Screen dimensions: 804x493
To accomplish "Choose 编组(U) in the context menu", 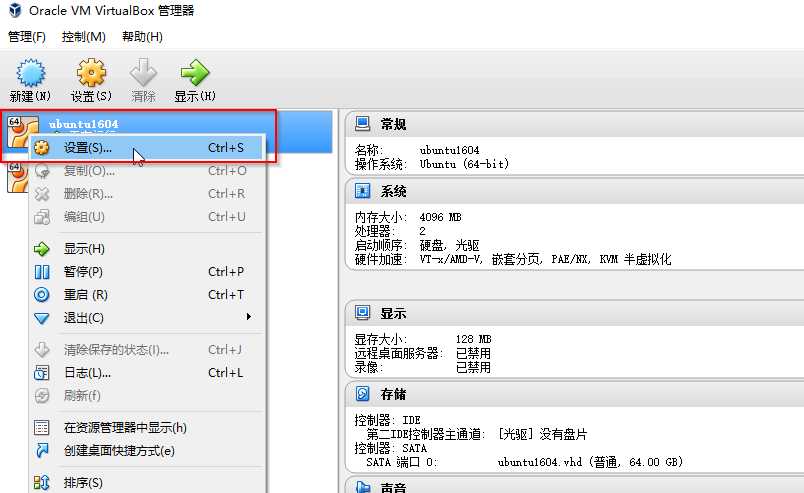I will (147, 217).
